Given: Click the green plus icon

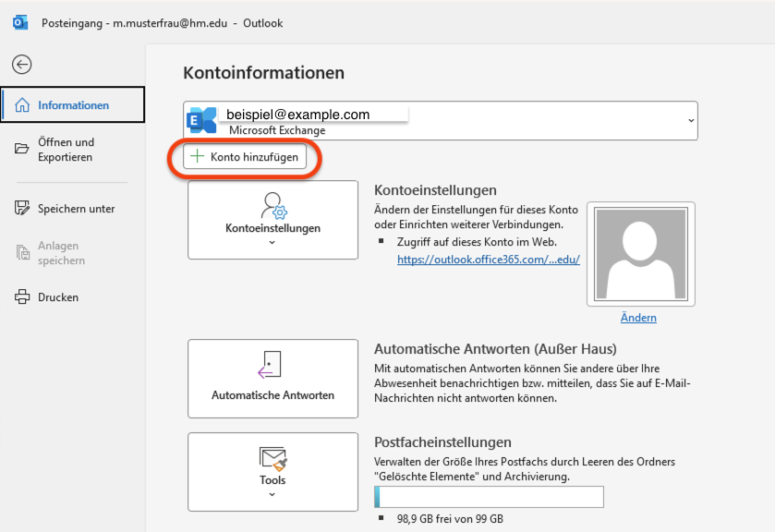Looking at the screenshot, I should (197, 156).
